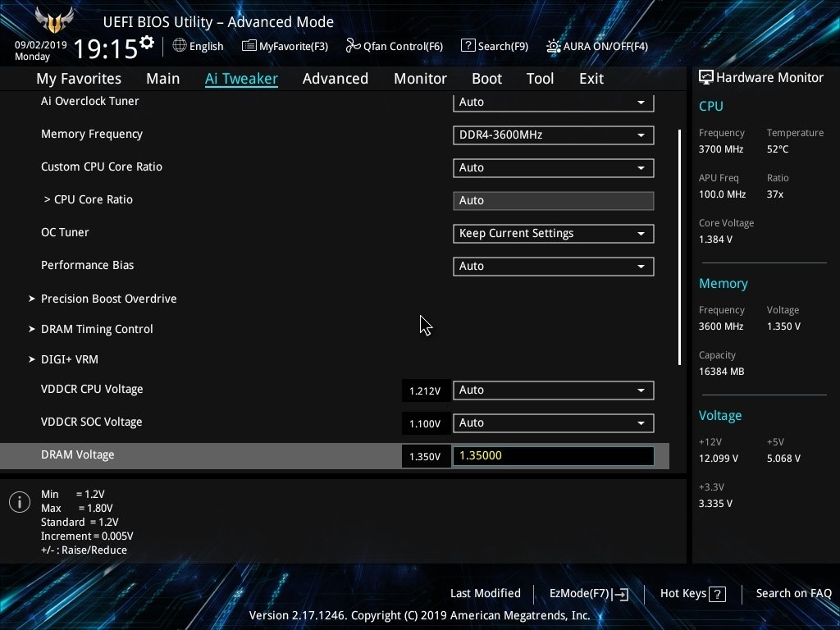Click the Capacity 16384 MB value

(722, 372)
